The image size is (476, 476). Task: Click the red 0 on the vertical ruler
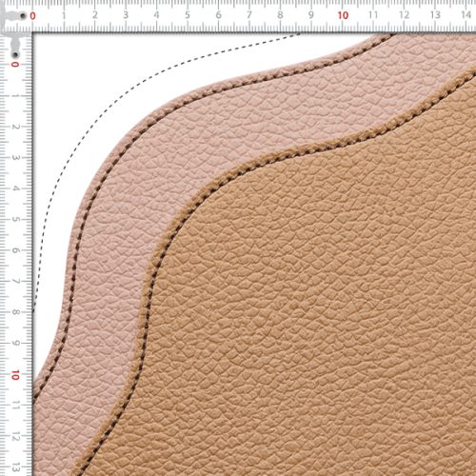point(15,64)
